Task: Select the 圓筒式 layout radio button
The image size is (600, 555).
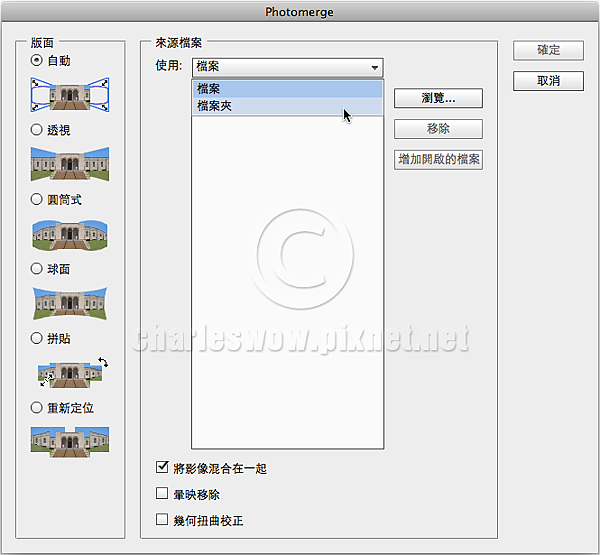Action: click(36, 199)
